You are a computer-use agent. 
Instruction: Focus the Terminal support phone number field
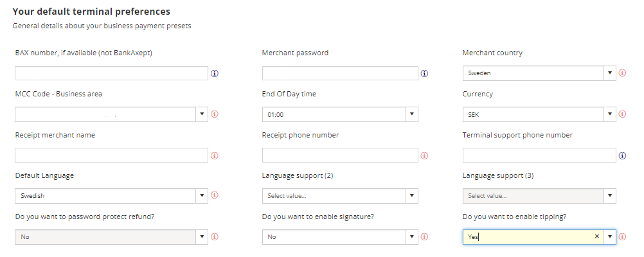539,155
